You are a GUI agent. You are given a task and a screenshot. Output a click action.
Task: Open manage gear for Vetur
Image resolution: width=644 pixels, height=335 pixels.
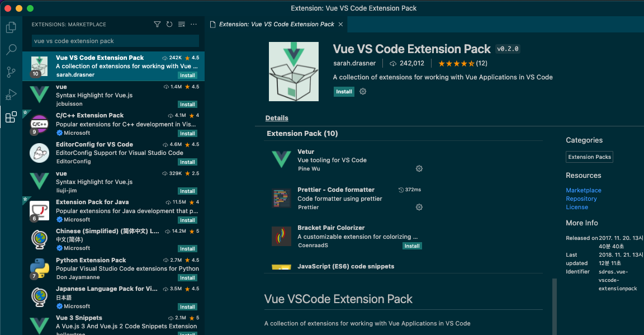(x=419, y=168)
